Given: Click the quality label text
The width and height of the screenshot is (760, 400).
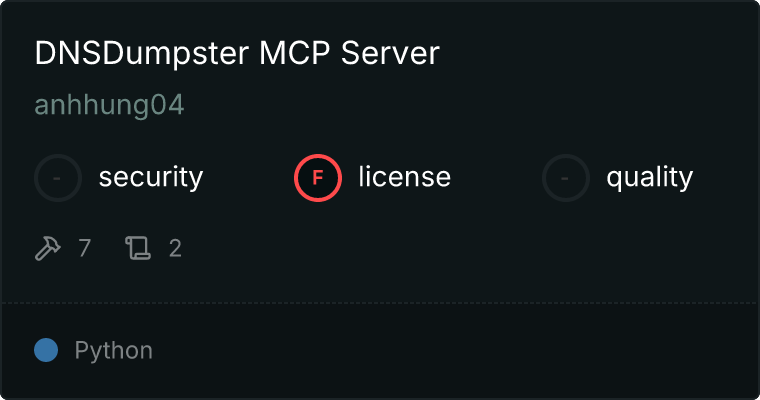Looking at the screenshot, I should coord(649,178).
